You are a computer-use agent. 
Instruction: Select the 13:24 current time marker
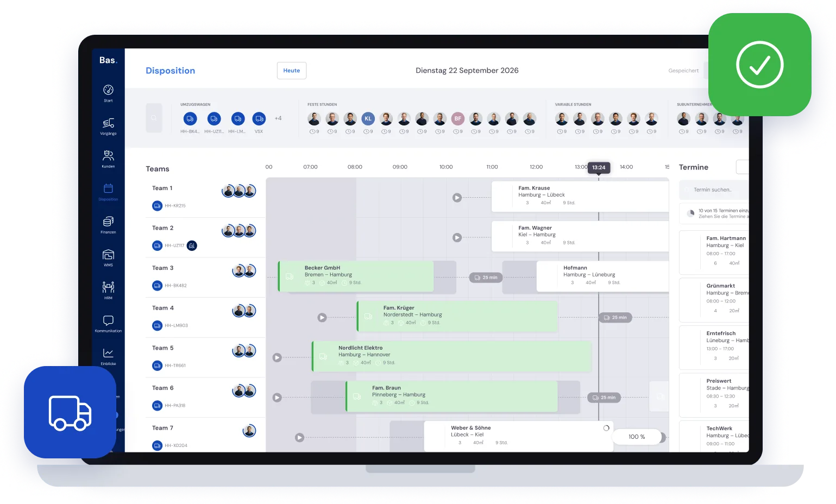[x=599, y=167]
